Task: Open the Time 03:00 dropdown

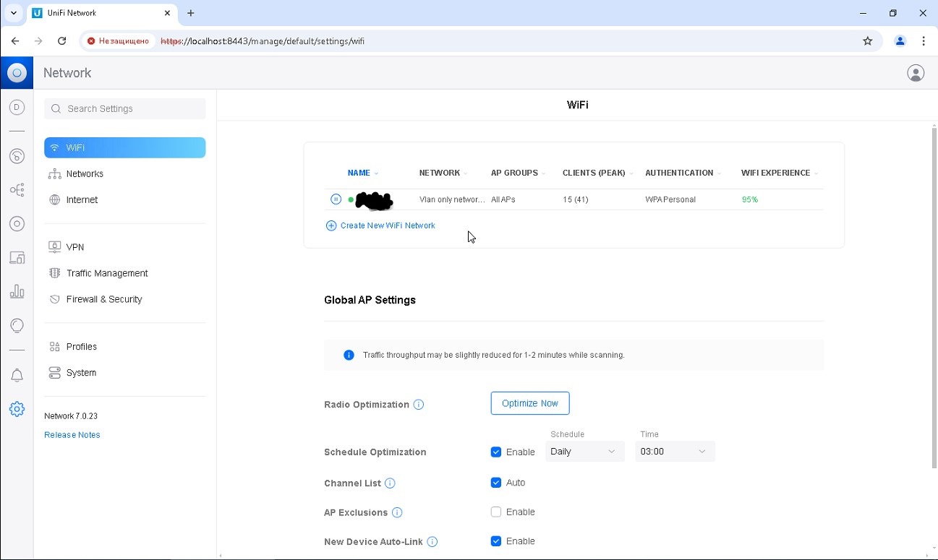Action: tap(675, 452)
